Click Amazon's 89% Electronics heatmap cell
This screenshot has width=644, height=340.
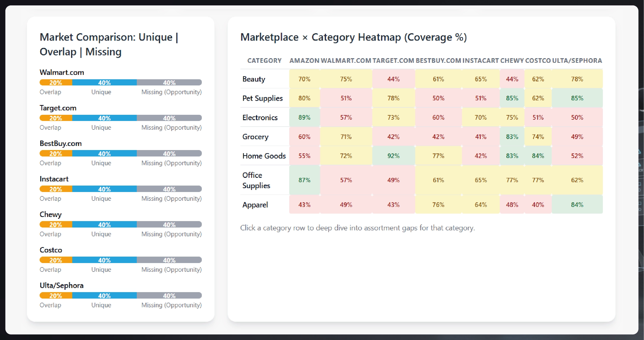304,118
